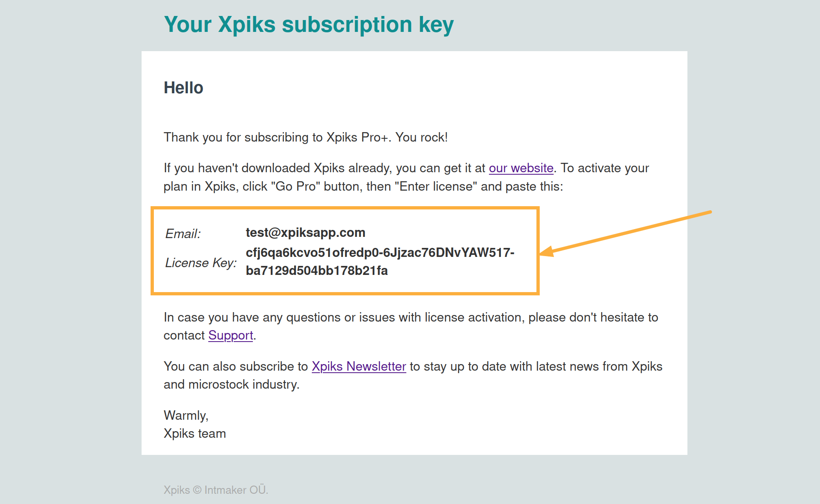Click the footer text "Xpiks © Intmaker OÜ."

pos(216,490)
